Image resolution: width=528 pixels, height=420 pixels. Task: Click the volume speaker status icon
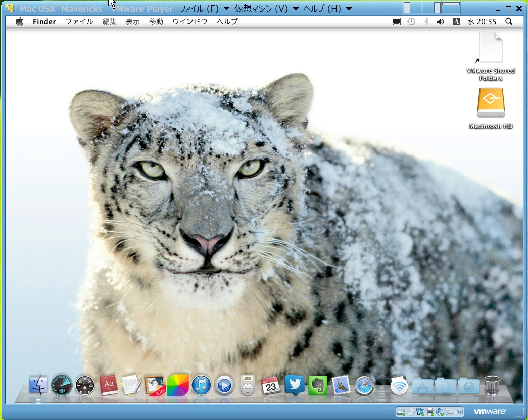click(x=441, y=22)
